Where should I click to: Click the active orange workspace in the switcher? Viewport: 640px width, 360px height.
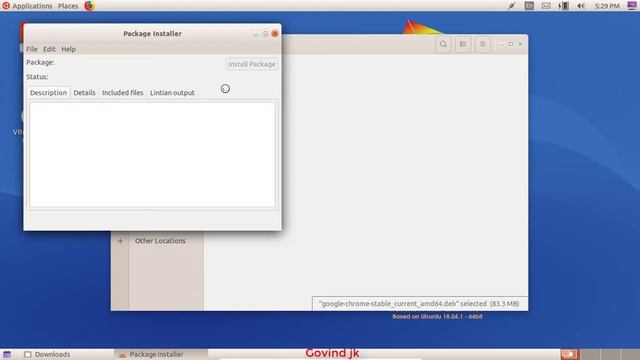[570, 354]
